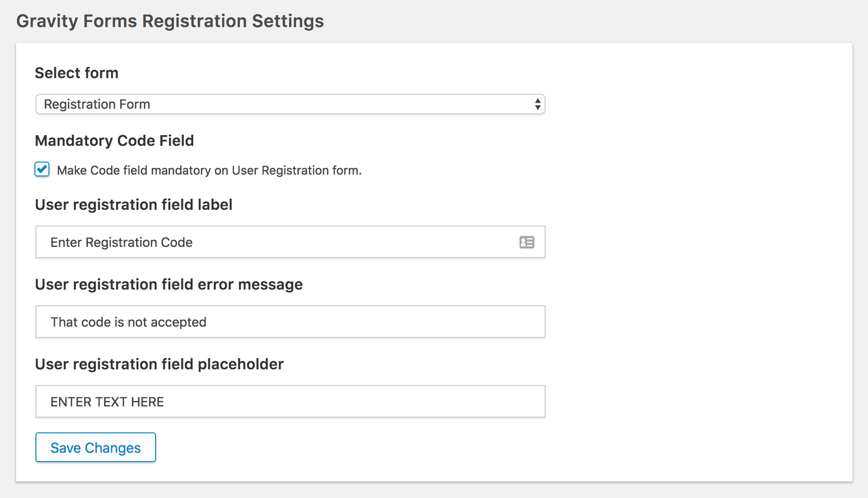The image size is (868, 498).
Task: Click the contact card autofill icon
Action: pyautogui.click(x=526, y=242)
